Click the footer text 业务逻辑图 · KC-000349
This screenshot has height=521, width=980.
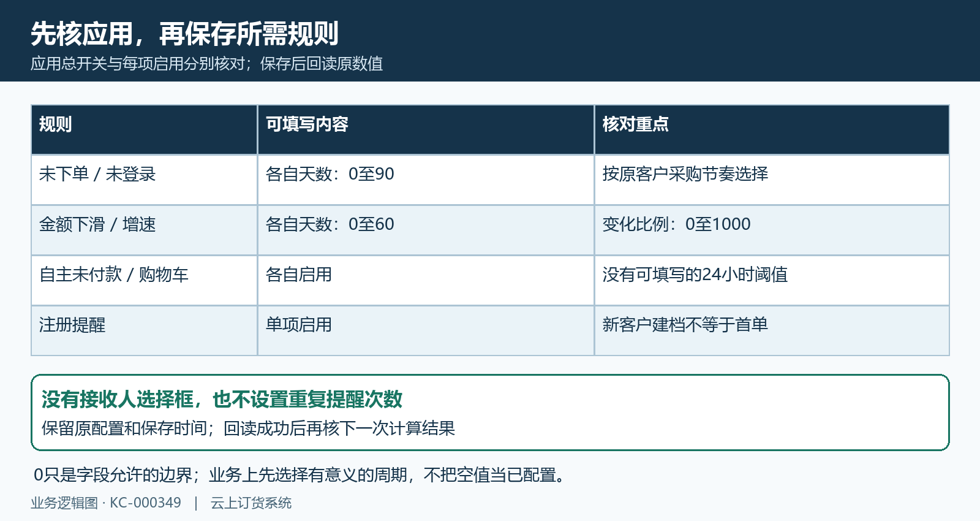pos(106,503)
